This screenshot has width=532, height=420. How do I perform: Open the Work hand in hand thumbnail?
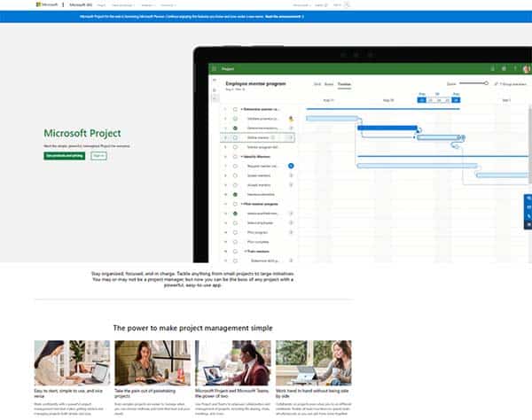point(314,362)
